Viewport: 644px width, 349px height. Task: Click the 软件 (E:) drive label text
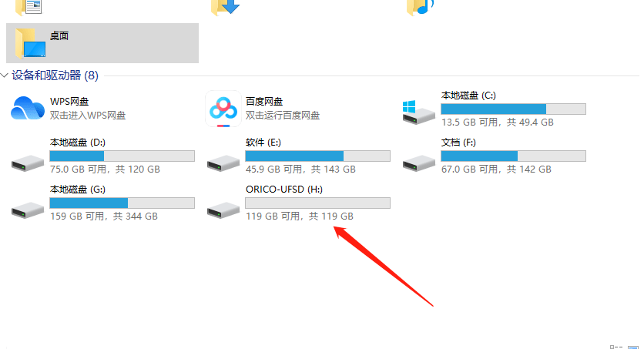click(263, 143)
